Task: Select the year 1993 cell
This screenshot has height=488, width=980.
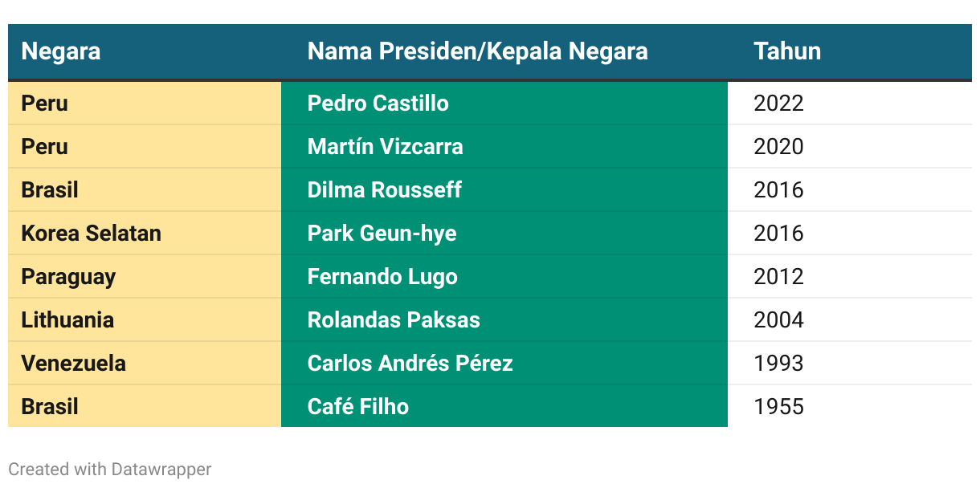Action: click(850, 364)
